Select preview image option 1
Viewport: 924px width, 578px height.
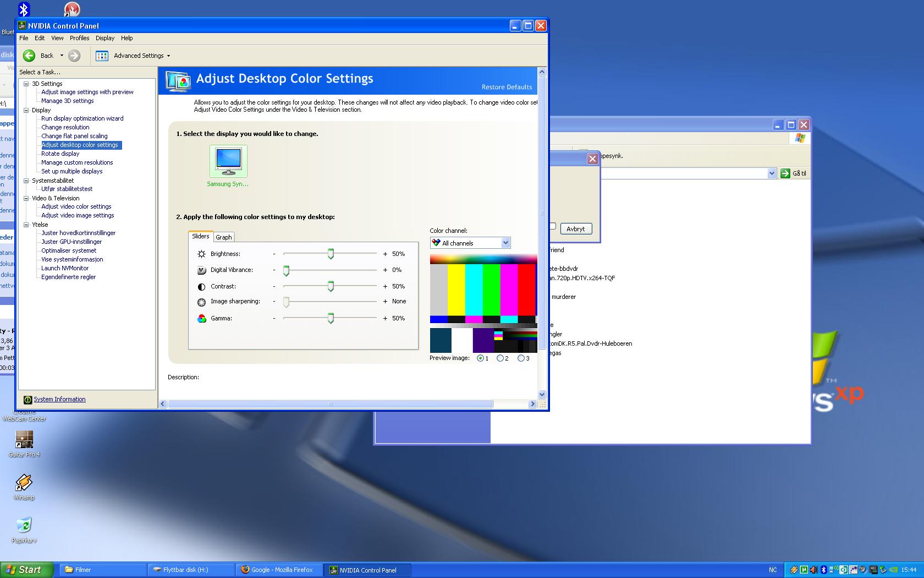[x=480, y=358]
